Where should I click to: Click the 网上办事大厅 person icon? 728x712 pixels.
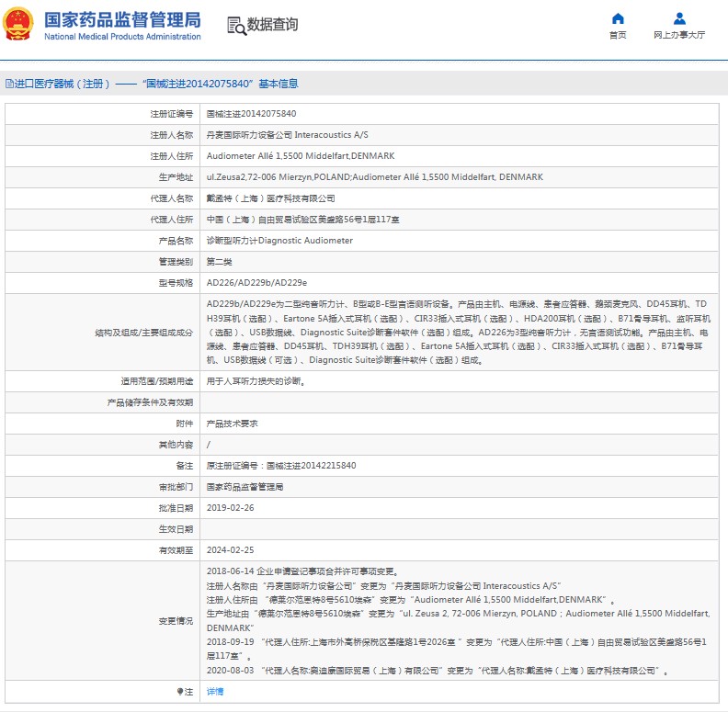click(679, 18)
